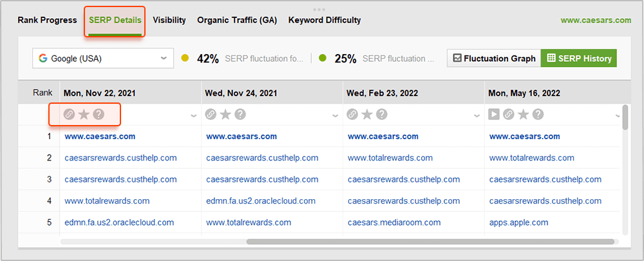Click the star icon under Mon, Nov 22, 2021
The width and height of the screenshot is (644, 261).
pos(84,114)
